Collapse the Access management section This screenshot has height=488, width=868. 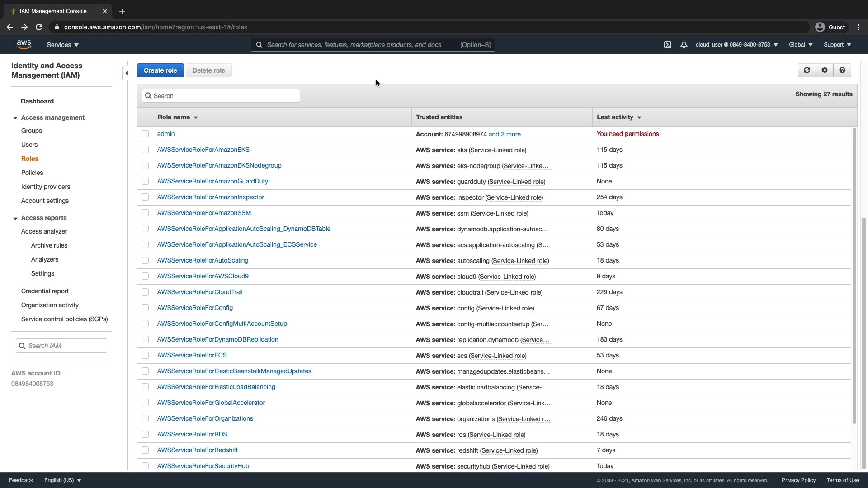pyautogui.click(x=15, y=118)
